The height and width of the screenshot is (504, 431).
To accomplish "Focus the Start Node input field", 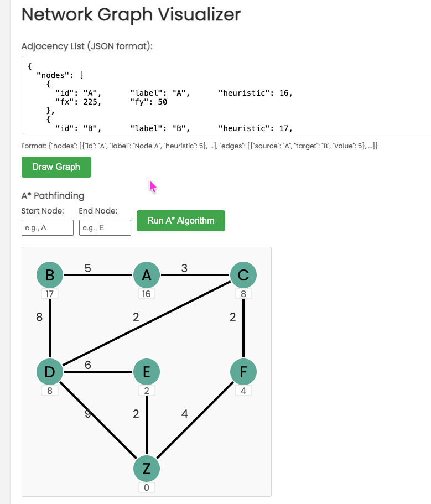I will coord(47,227).
